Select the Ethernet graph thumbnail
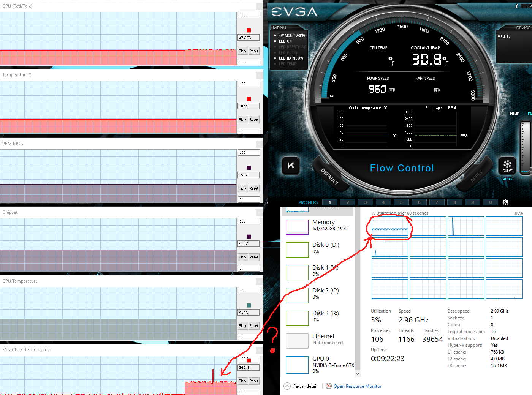 tap(297, 341)
